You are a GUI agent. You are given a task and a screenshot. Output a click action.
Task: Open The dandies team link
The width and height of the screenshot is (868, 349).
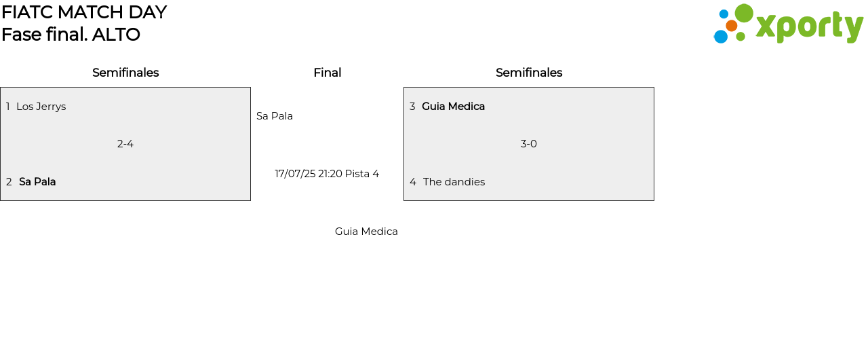click(x=454, y=182)
